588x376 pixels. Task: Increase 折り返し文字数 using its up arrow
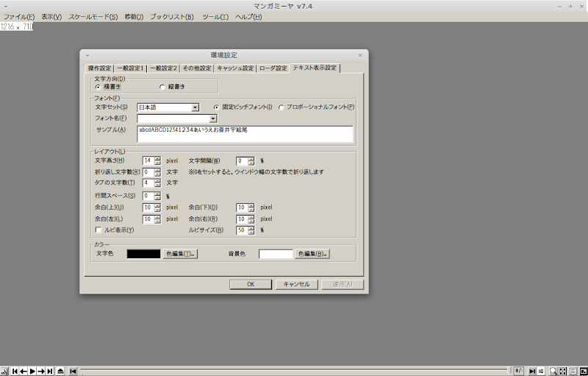click(158, 170)
